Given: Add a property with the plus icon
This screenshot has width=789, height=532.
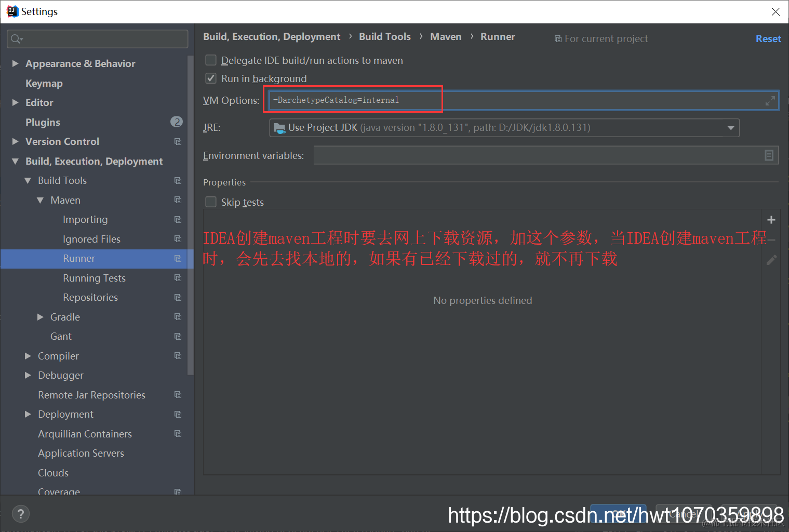Looking at the screenshot, I should tap(771, 220).
